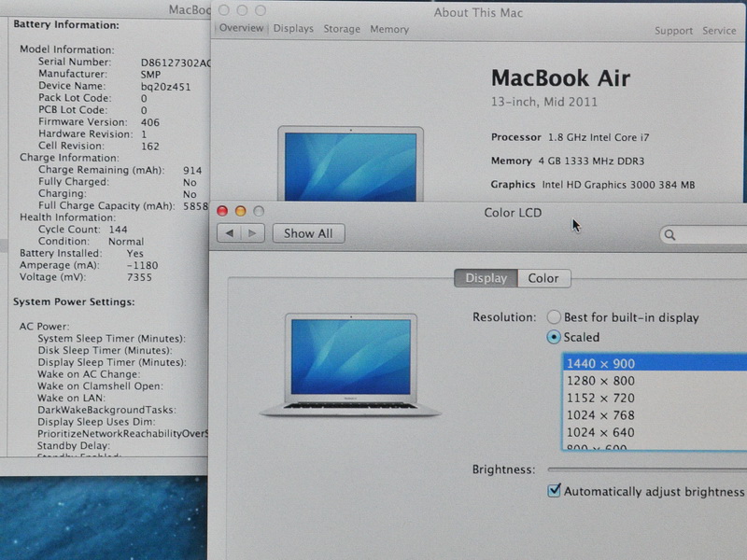Viewport: 747px width, 560px height.
Task: Click the System Power Settings heading
Action: pyautogui.click(x=74, y=301)
